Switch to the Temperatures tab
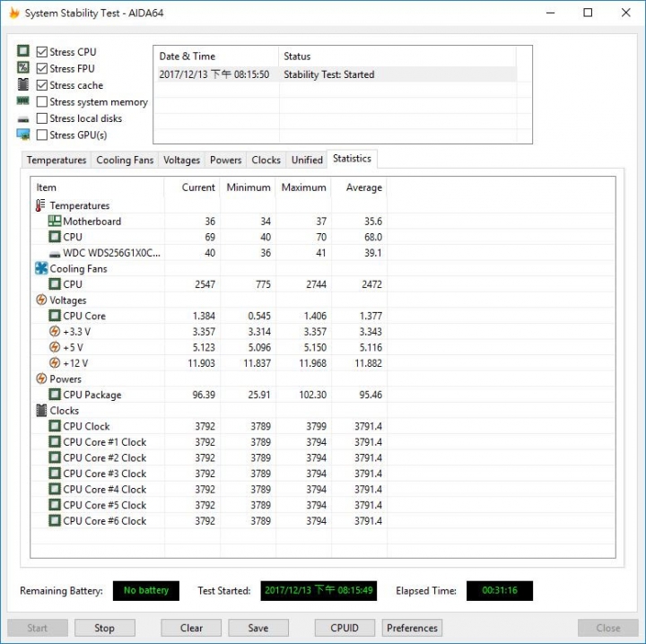646x644 pixels. [x=57, y=160]
